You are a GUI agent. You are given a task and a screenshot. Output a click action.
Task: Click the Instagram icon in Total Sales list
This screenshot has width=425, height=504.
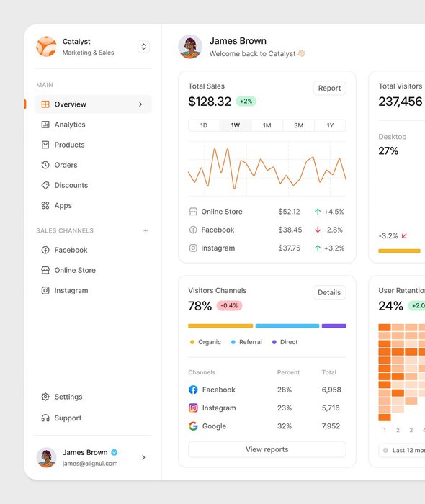(193, 248)
